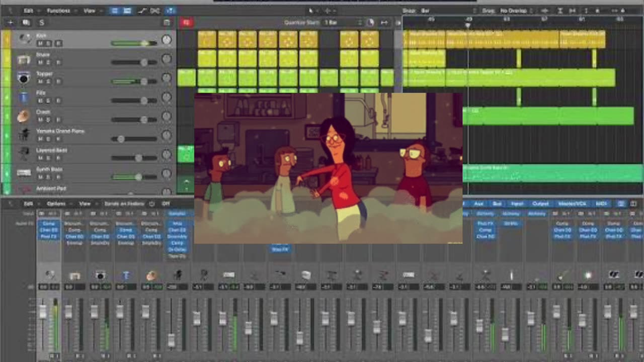
Task: Click the Yamaha Grand Piano pan knob
Action: click(x=166, y=136)
